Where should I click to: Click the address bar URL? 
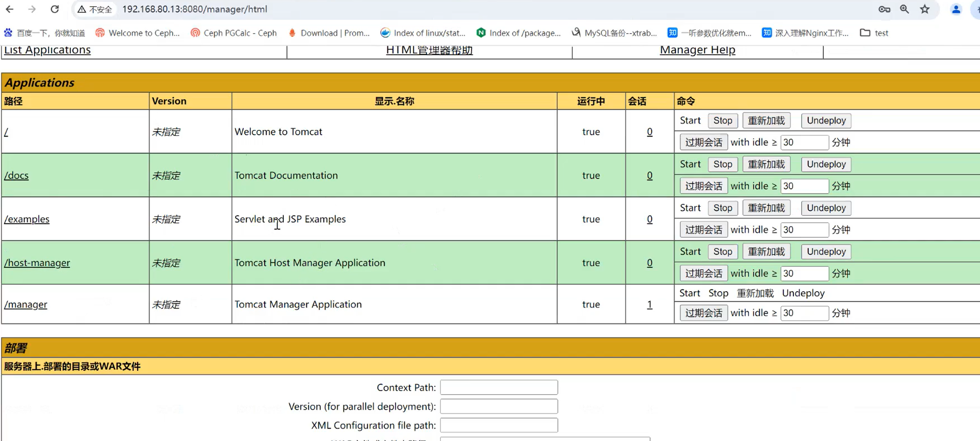195,9
